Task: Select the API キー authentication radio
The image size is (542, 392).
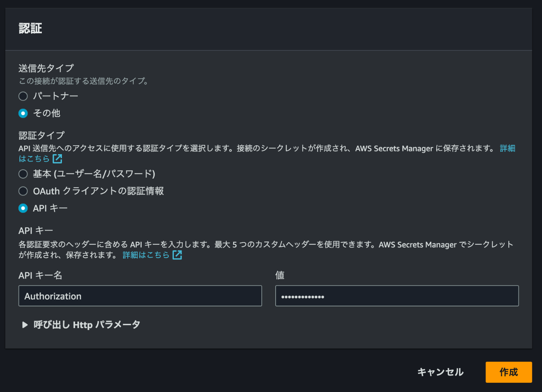Action: (23, 208)
